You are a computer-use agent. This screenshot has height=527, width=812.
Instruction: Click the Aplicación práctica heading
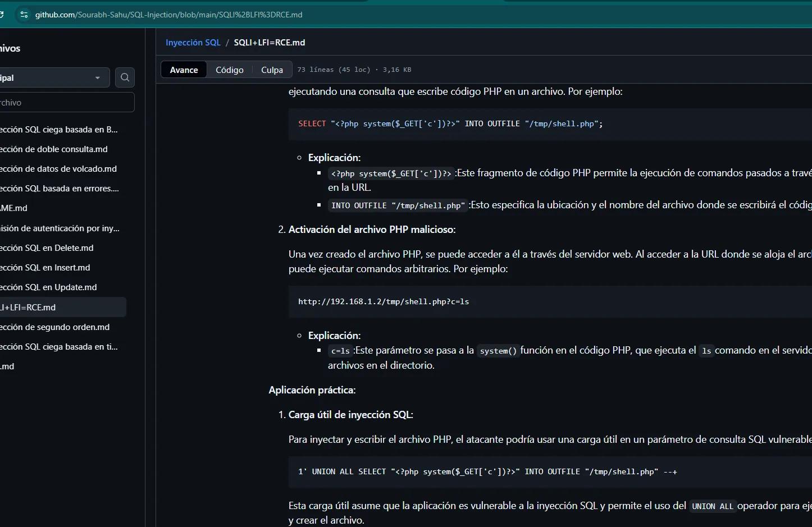(312, 390)
